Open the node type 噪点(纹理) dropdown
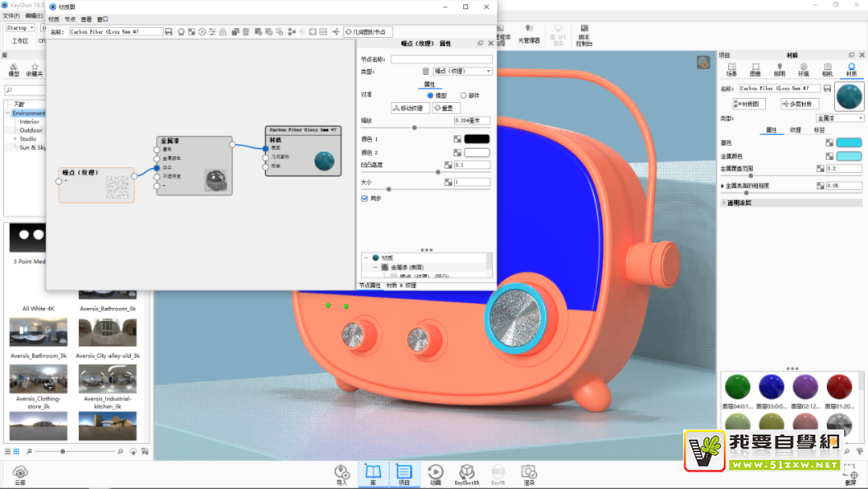 462,72
